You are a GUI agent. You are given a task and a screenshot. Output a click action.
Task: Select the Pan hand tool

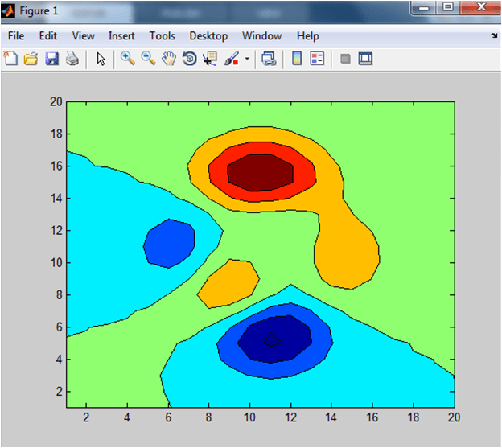(x=169, y=59)
